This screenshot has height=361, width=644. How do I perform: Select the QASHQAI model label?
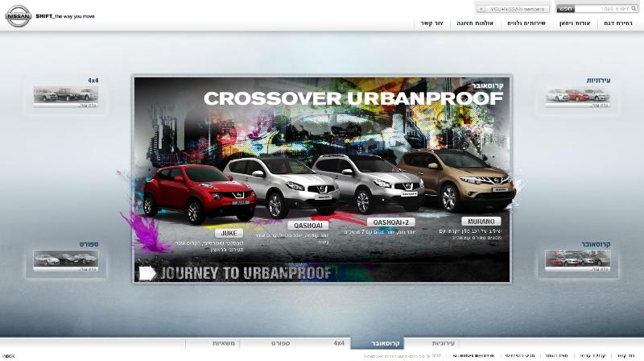click(308, 226)
